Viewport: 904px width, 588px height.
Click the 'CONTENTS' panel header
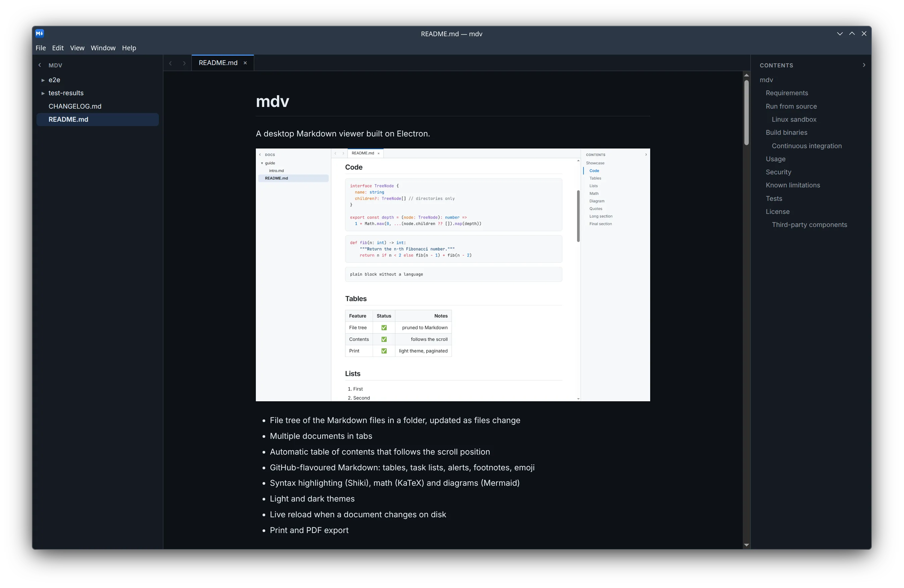click(776, 65)
